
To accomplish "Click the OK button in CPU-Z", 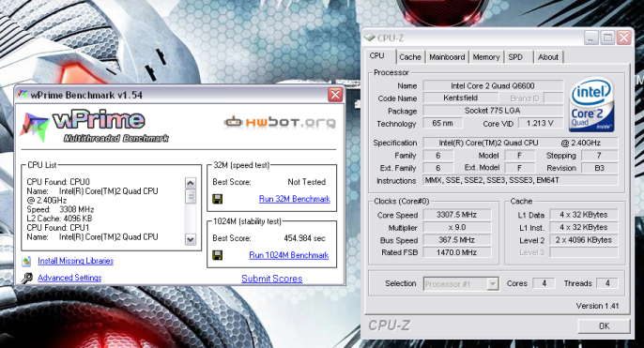I will point(604,325).
